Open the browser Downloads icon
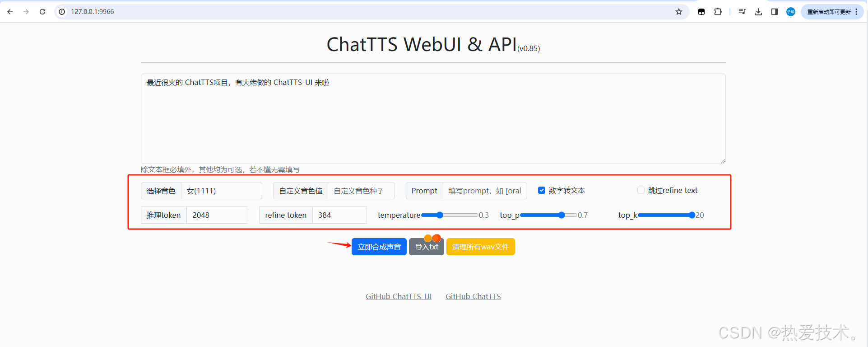Viewport: 868px width, 347px height. tap(758, 12)
